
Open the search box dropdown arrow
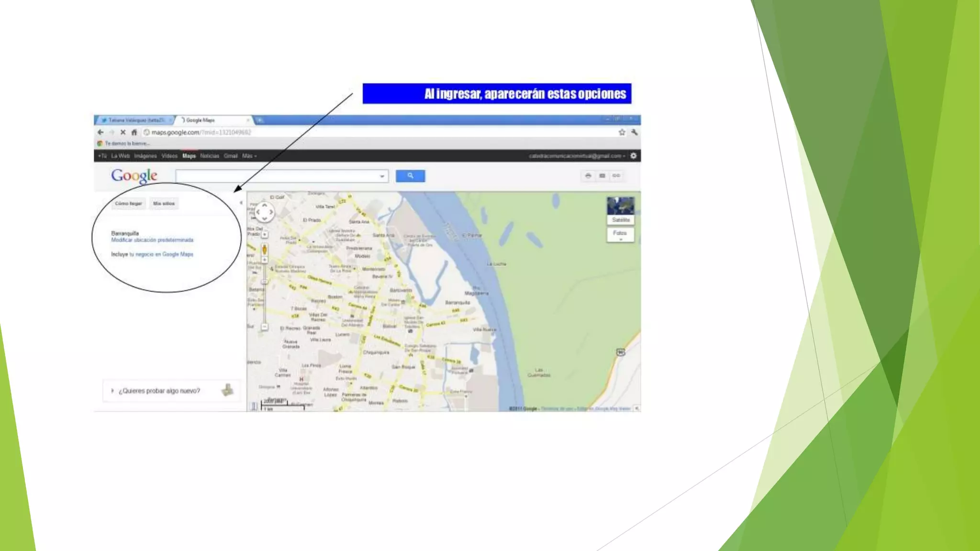tap(382, 176)
